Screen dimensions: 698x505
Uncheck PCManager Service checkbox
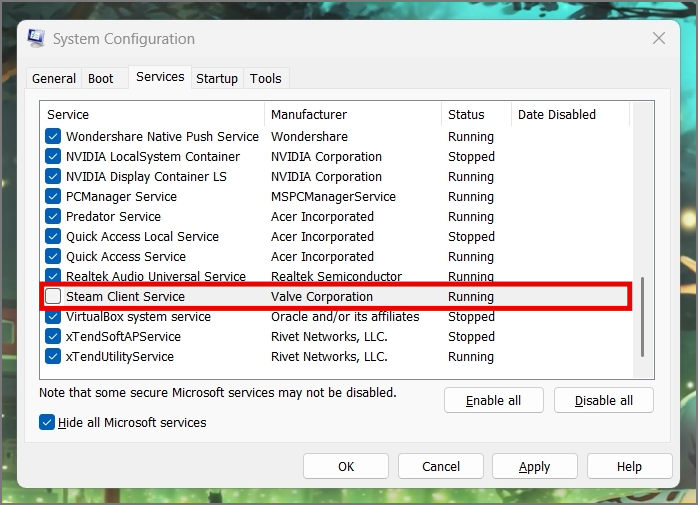point(53,196)
